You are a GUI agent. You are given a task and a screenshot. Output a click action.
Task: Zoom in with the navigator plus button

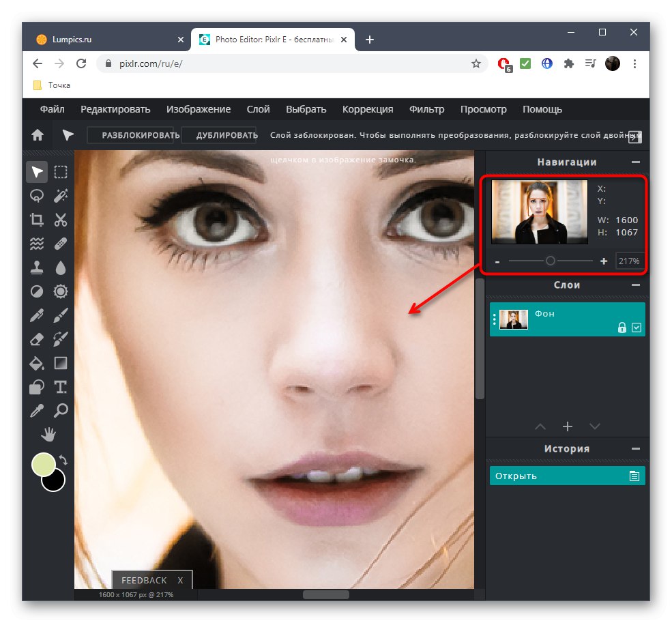point(604,261)
